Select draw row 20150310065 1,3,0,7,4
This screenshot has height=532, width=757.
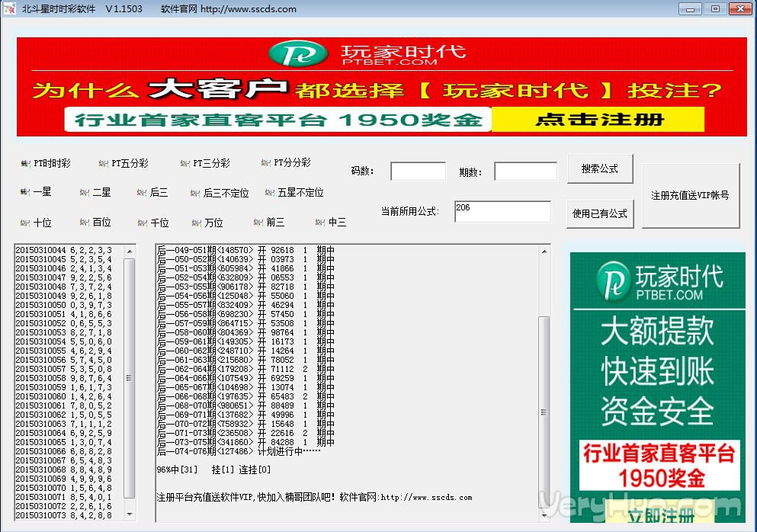pyautogui.click(x=64, y=442)
